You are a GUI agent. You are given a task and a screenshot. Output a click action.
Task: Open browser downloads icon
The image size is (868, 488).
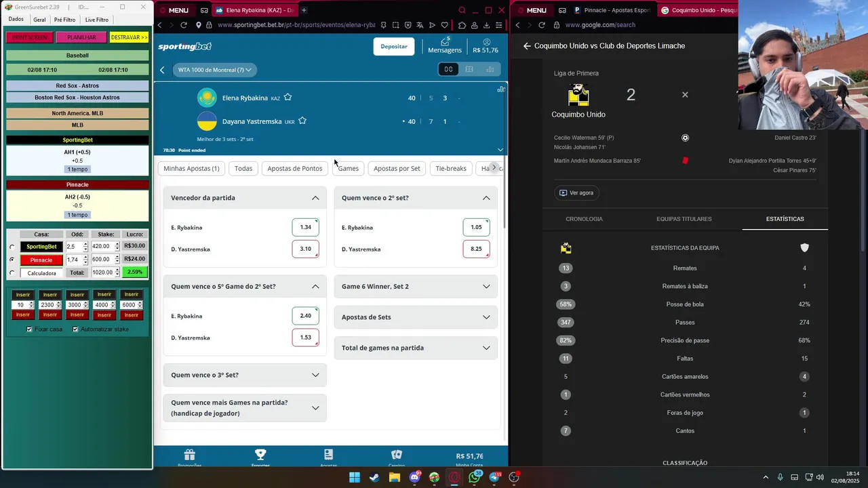486,25
